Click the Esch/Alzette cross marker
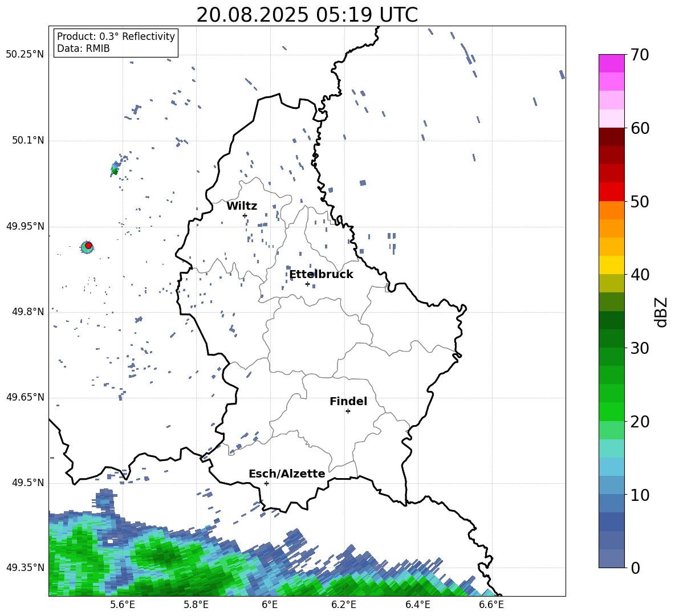 point(266,483)
